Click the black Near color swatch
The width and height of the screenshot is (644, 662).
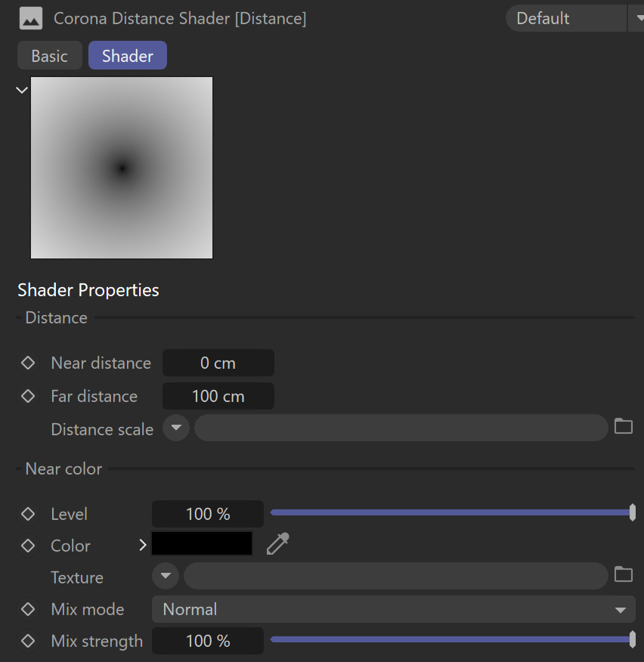[x=202, y=543]
